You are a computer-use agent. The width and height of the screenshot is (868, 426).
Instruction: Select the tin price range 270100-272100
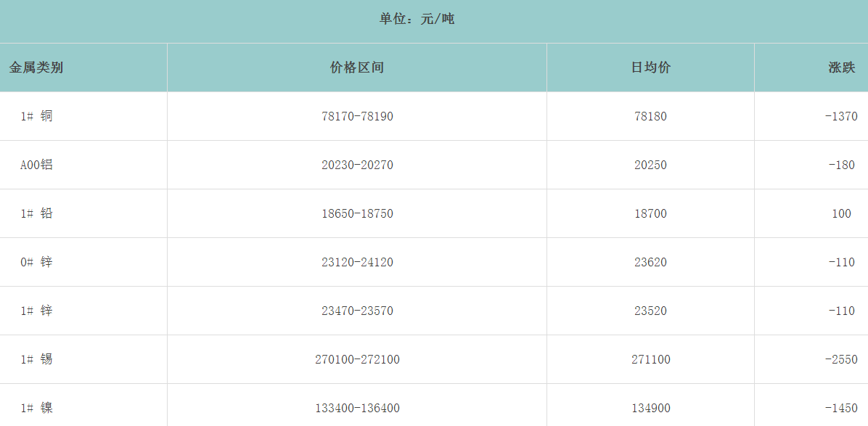click(x=357, y=359)
